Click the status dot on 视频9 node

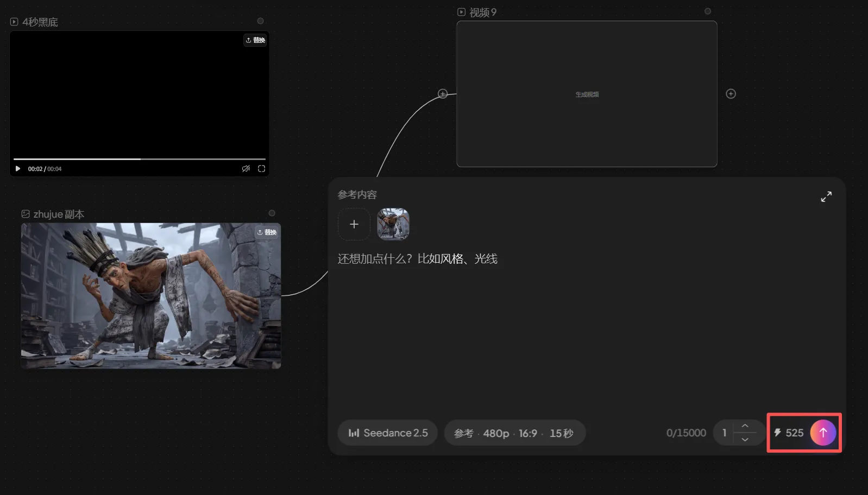(x=708, y=11)
